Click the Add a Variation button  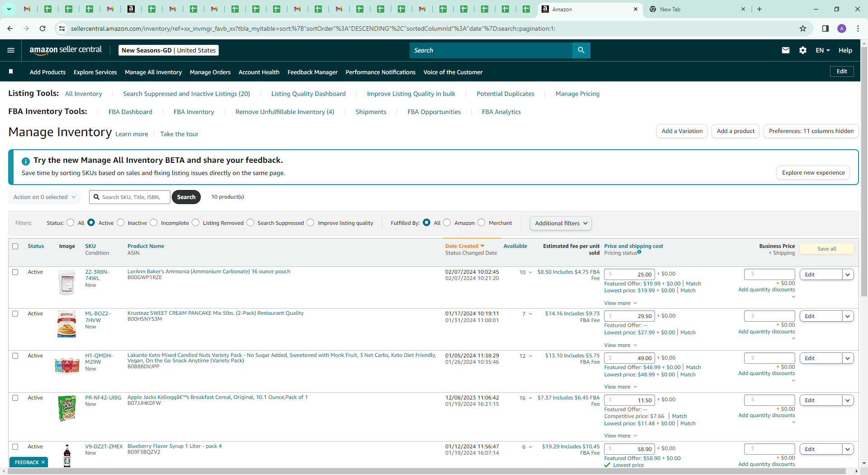(682, 131)
